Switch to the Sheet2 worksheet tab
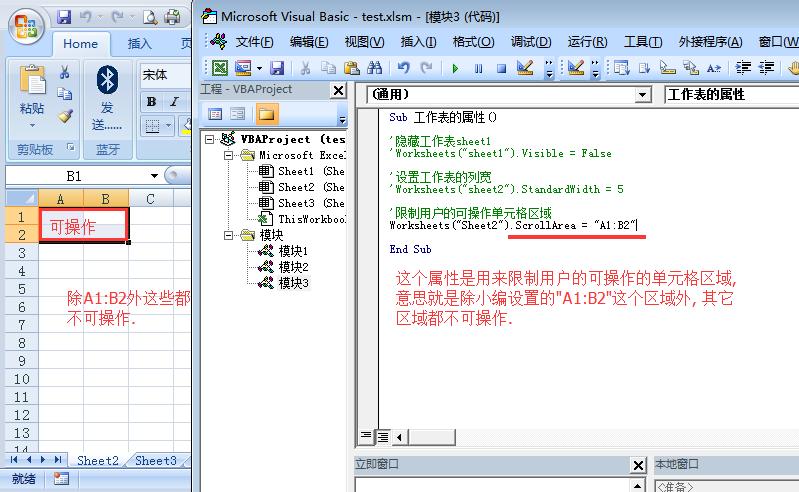Screen dimensions: 799x492 tap(97, 460)
